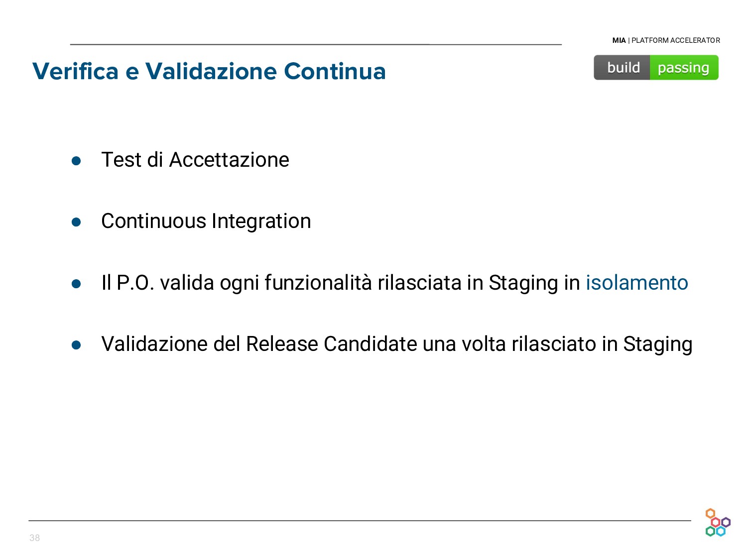This screenshot has height=560, width=747.
Task: Click the bullet beside Test di Accettazione
Action: tap(76, 161)
